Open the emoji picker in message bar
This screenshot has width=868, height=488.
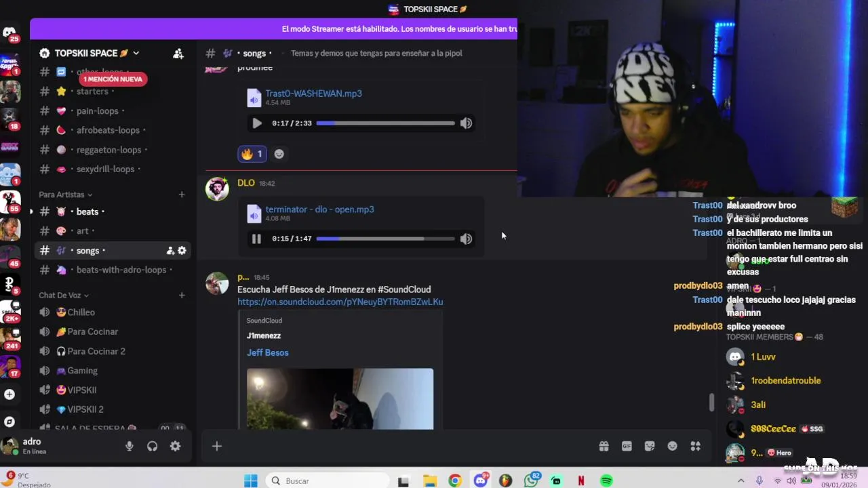tap(673, 446)
